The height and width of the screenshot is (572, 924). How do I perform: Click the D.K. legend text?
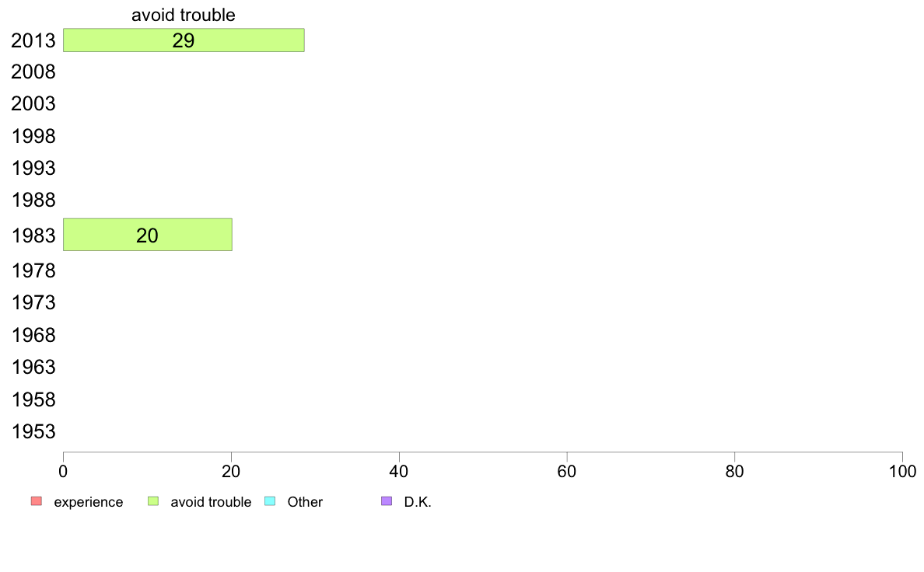[418, 503]
